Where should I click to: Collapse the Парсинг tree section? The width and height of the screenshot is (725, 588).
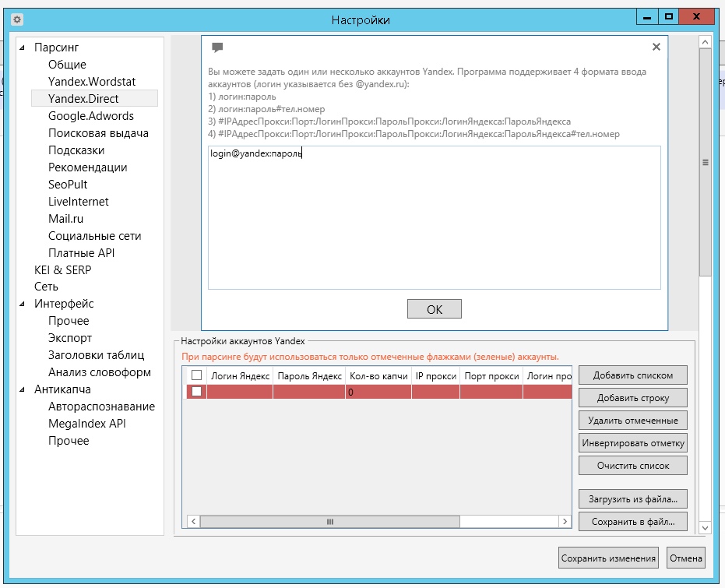23,48
